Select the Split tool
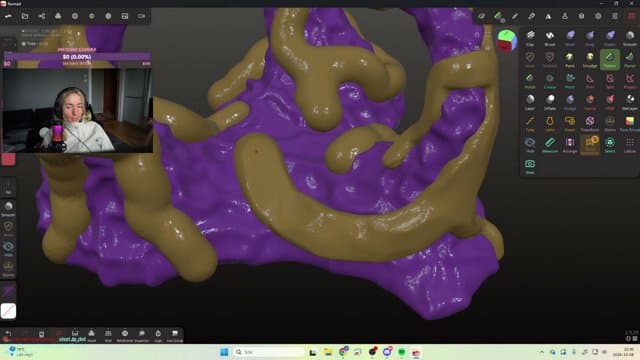Image resolution: width=640 pixels, height=360 pixels. (610, 80)
